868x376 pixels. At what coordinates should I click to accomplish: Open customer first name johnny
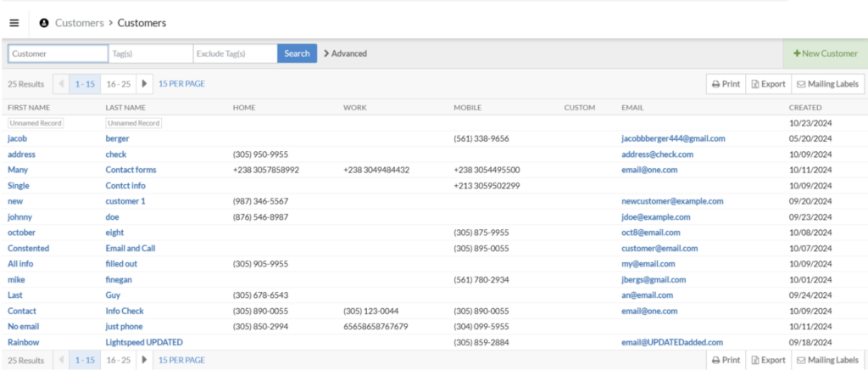pyautogui.click(x=20, y=216)
